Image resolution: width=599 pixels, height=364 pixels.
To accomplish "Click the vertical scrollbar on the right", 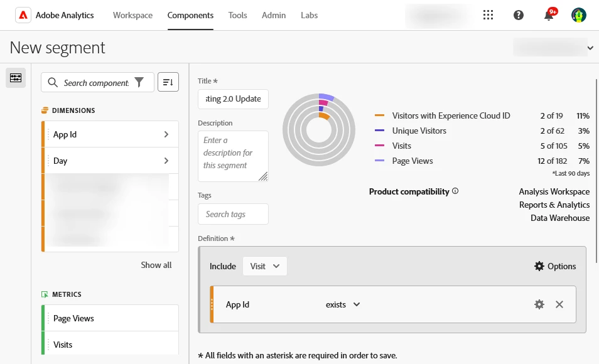I will [x=596, y=171].
